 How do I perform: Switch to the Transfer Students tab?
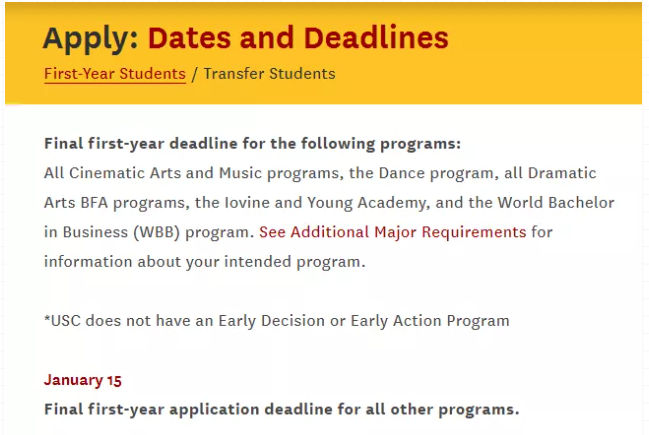point(269,74)
